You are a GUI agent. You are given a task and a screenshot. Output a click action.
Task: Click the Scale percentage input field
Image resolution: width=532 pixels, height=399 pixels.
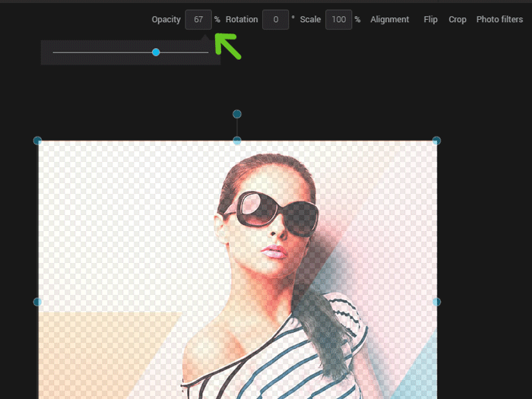[338, 20]
